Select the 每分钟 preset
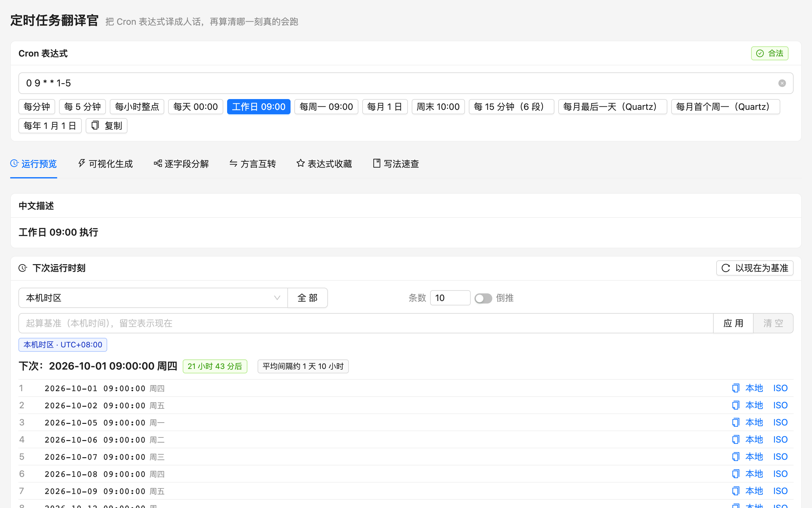812x508 pixels. 37,107
